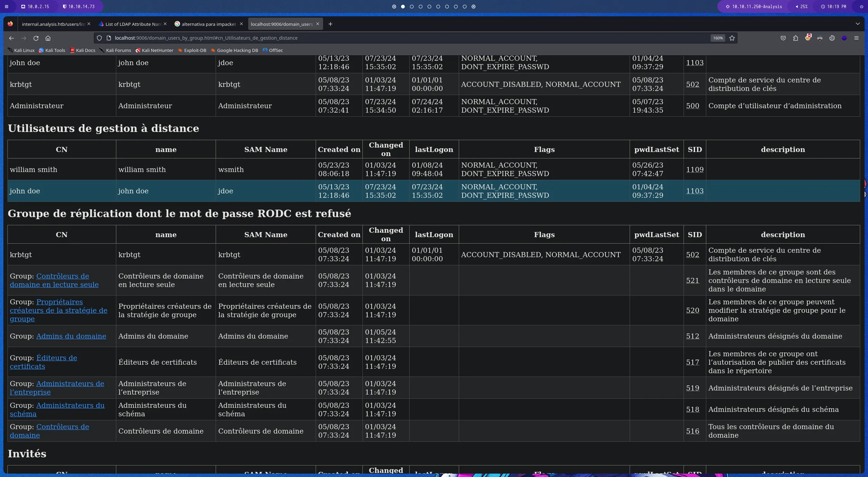Click the purple stacked layers extension icon
The image size is (868, 477).
pos(844,38)
